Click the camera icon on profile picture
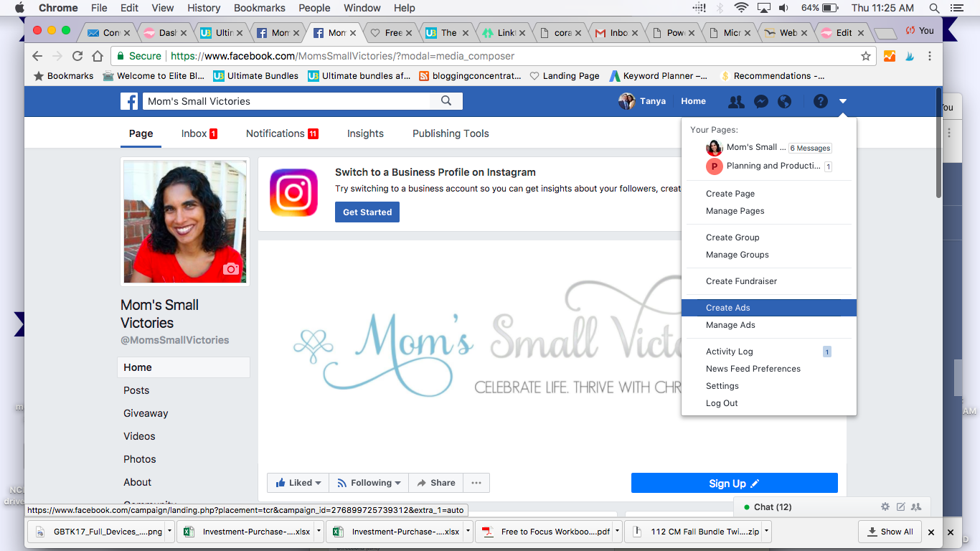The height and width of the screenshot is (551, 980). (x=230, y=269)
